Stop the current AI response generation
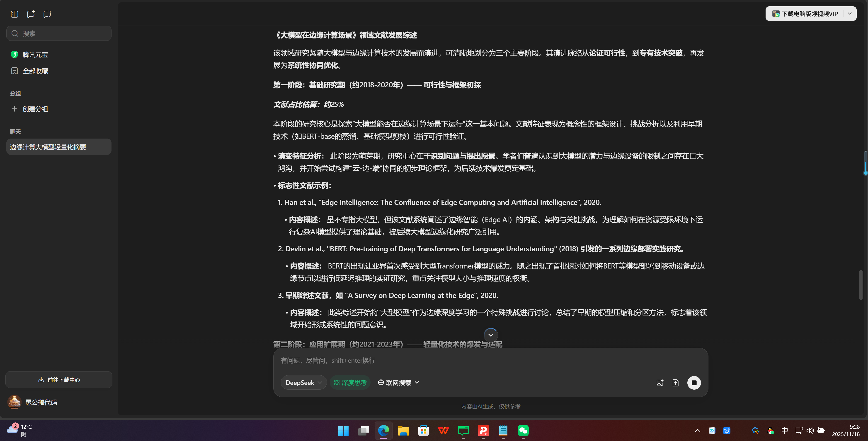 (x=694, y=382)
